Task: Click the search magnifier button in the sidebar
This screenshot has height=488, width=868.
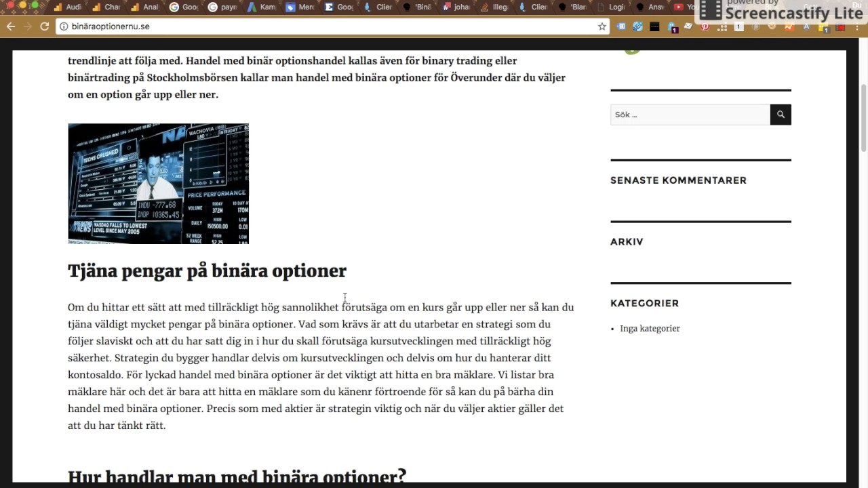Action: tap(781, 115)
